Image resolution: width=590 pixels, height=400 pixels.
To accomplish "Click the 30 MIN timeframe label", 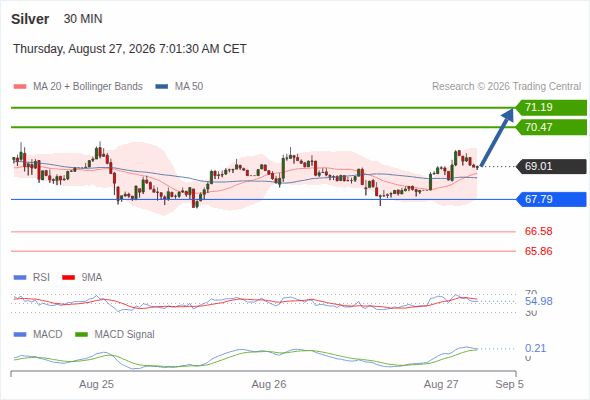I will pos(83,19).
